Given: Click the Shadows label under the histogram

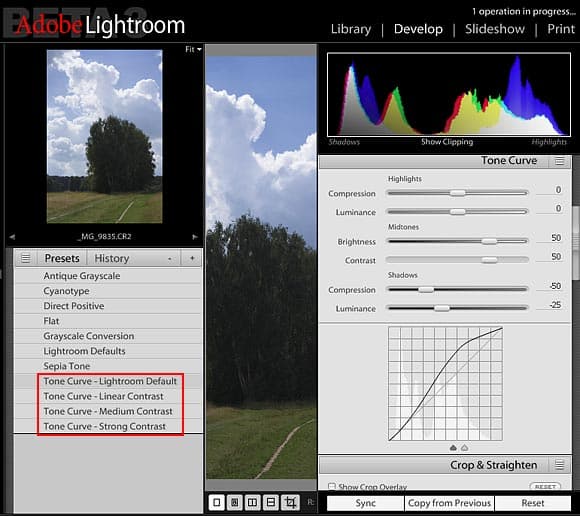Looking at the screenshot, I should pos(344,142).
